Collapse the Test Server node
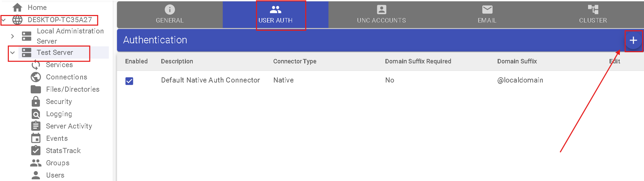This screenshot has width=644, height=181. pos(13,52)
